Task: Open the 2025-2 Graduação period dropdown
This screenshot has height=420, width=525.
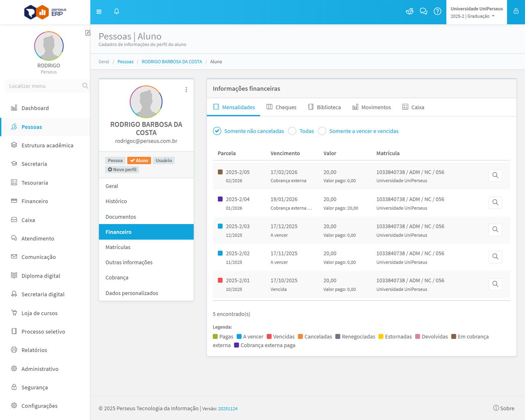Action: [472, 16]
